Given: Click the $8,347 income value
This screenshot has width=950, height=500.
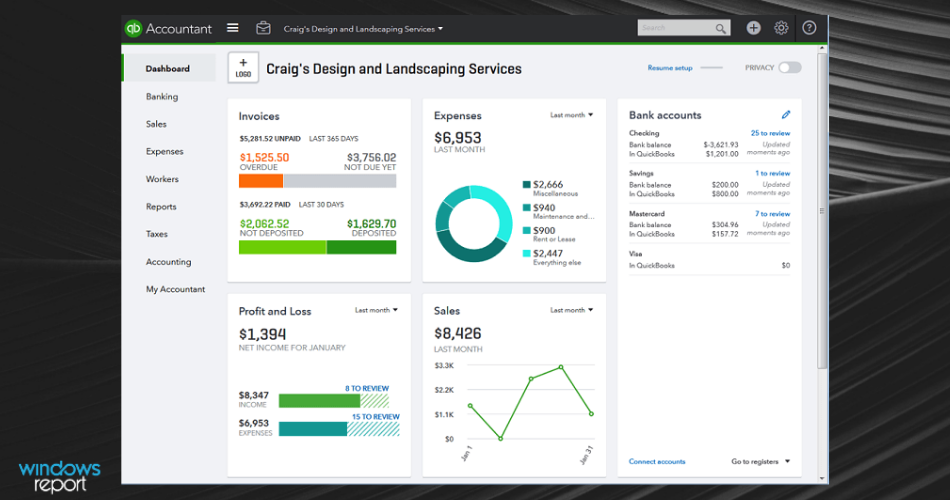Looking at the screenshot, I should pyautogui.click(x=253, y=395).
